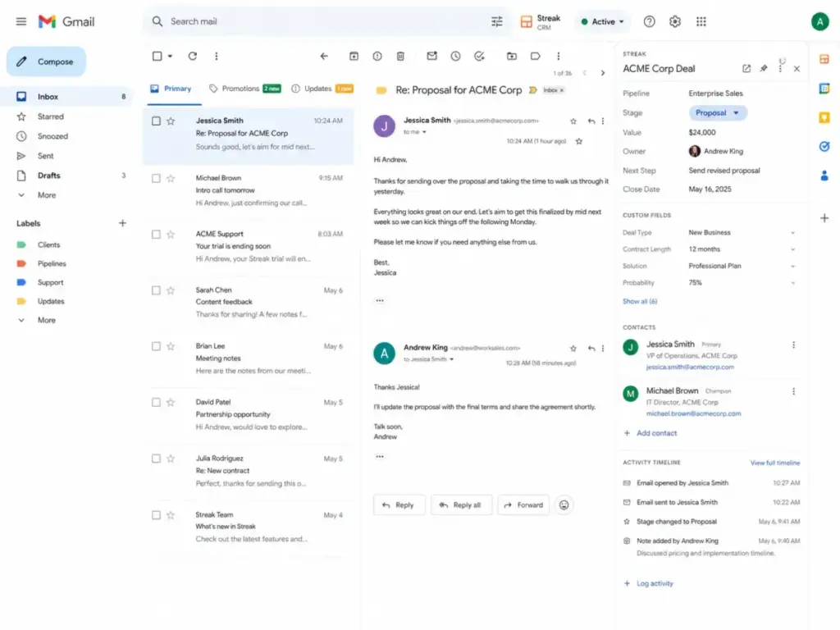Create new label plus icon
The height and width of the screenshot is (630, 840).
click(122, 223)
